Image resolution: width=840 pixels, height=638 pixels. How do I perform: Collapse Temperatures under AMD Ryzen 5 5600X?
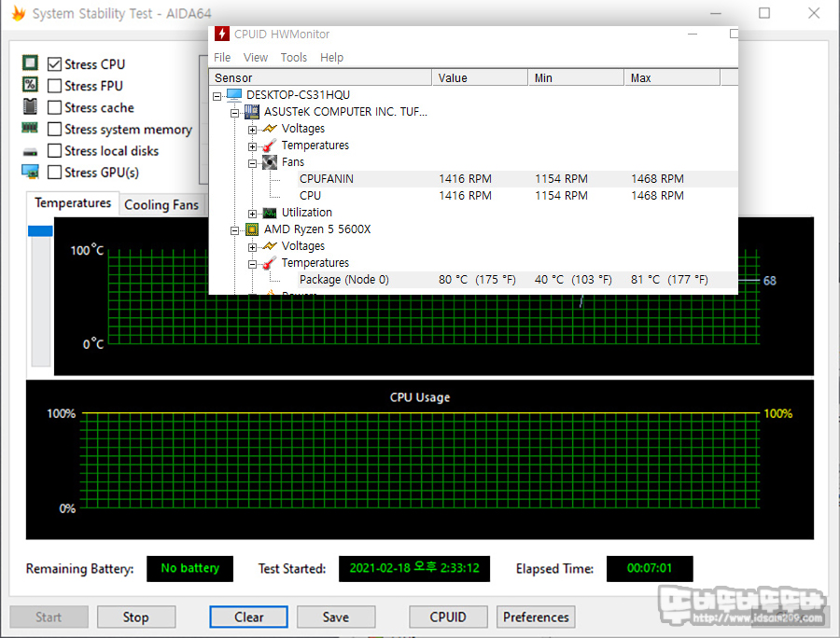[x=252, y=264]
